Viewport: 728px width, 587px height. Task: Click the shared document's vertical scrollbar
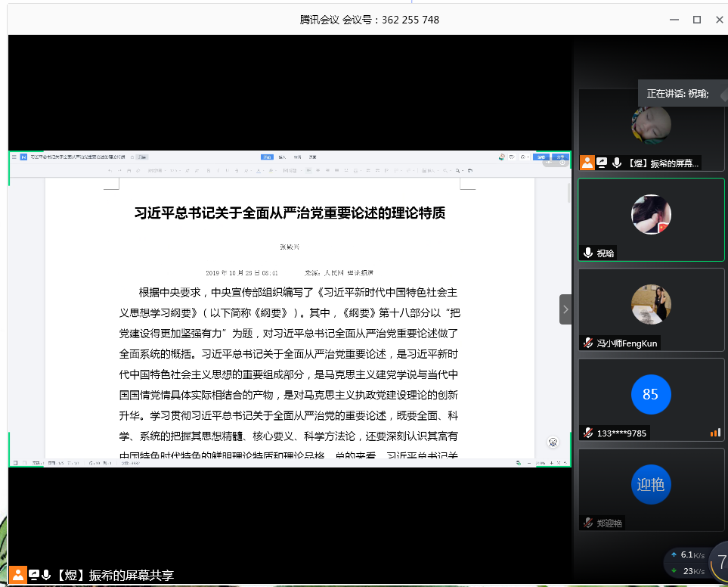point(568,193)
